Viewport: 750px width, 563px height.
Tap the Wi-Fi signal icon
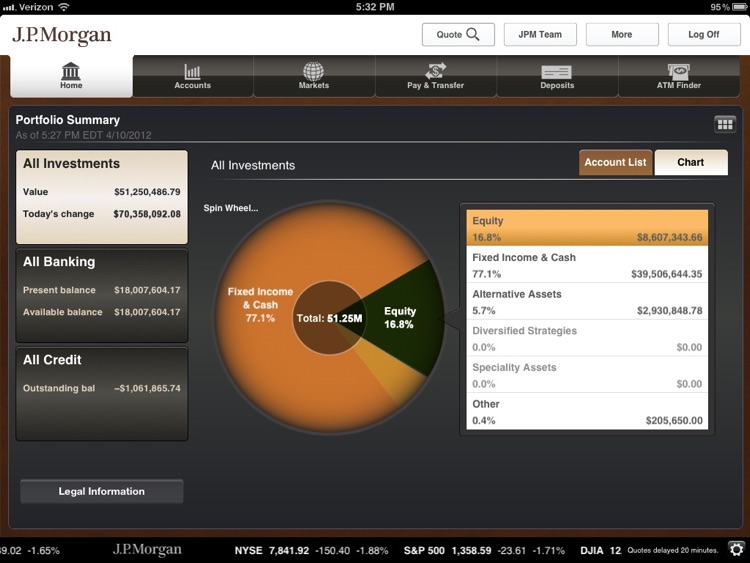[x=63, y=7]
